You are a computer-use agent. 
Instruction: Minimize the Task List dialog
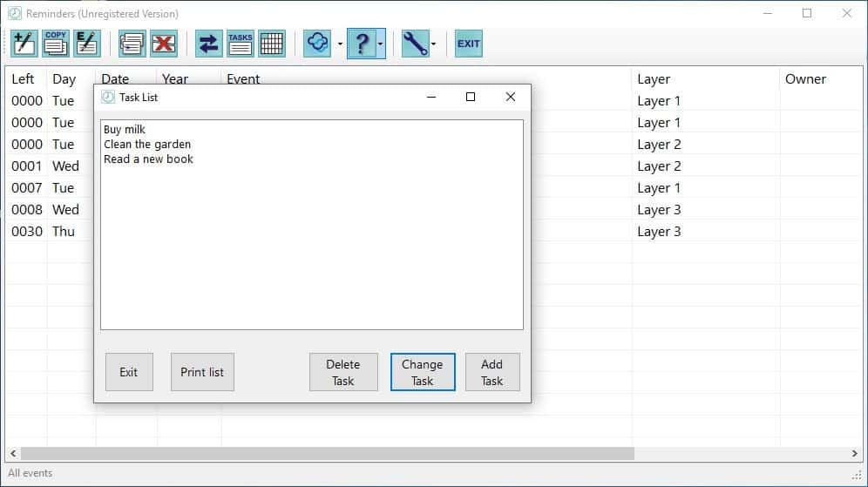pyautogui.click(x=431, y=97)
